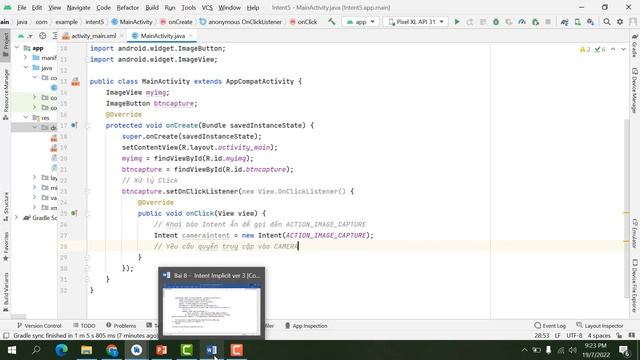Collapse the app module tree node
Viewport: 640px width, 360px height.
(x=17, y=48)
